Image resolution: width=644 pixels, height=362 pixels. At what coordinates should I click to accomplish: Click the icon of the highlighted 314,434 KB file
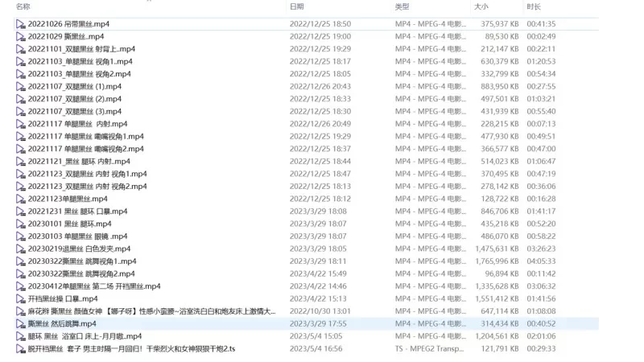[x=21, y=323]
